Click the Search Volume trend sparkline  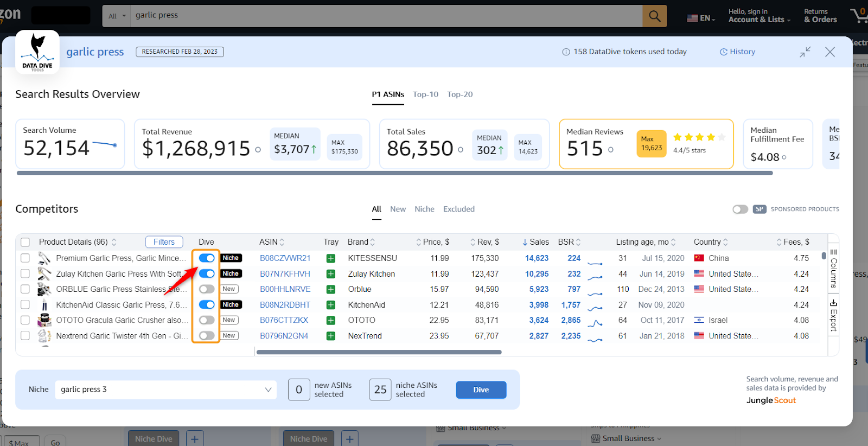tap(105, 145)
